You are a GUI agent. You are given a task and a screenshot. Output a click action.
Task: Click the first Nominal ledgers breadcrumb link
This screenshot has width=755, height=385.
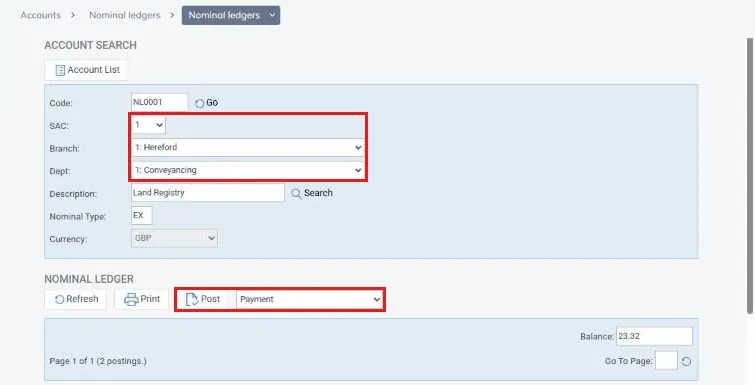124,15
